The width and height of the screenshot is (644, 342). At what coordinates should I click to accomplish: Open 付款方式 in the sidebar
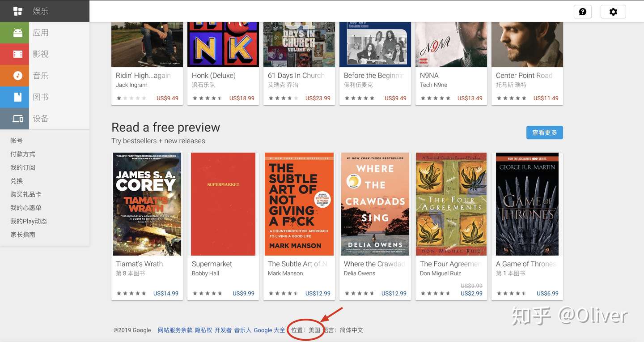point(23,154)
